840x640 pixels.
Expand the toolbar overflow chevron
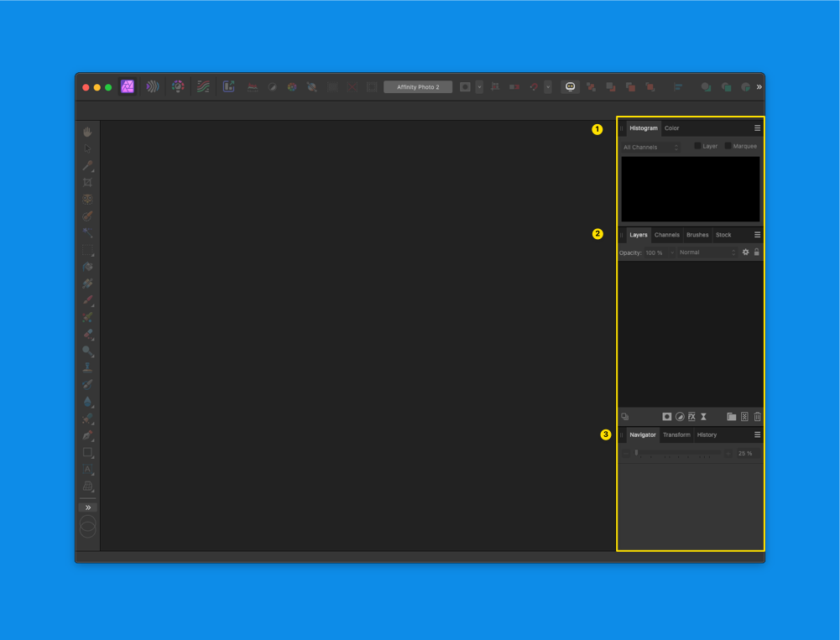(x=758, y=86)
